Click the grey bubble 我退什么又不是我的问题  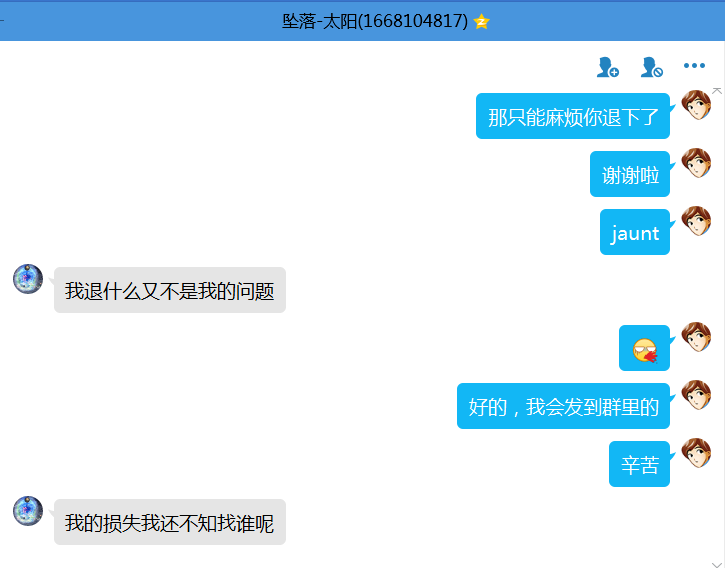coord(170,291)
